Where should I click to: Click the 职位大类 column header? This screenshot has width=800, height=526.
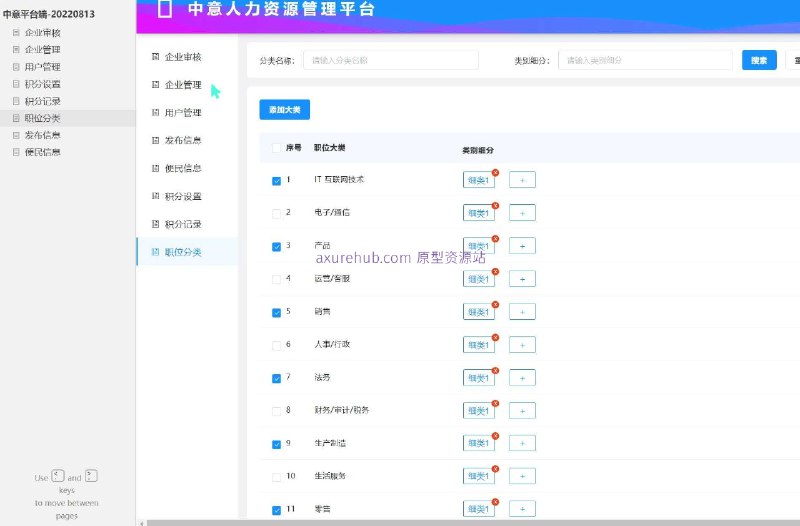click(330, 147)
